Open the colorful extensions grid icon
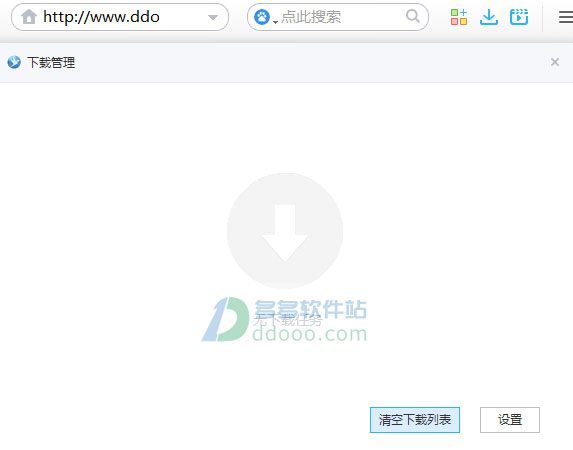573x450 pixels. [459, 17]
